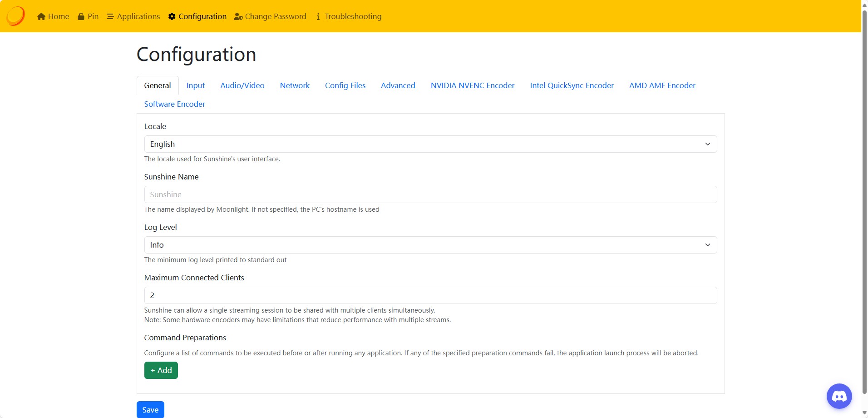Image resolution: width=868 pixels, height=418 pixels.
Task: Click the blue Save button
Action: pyautogui.click(x=150, y=409)
